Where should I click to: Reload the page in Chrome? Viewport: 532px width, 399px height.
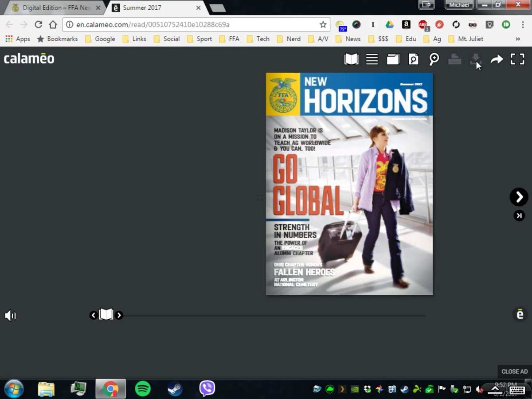pos(39,25)
